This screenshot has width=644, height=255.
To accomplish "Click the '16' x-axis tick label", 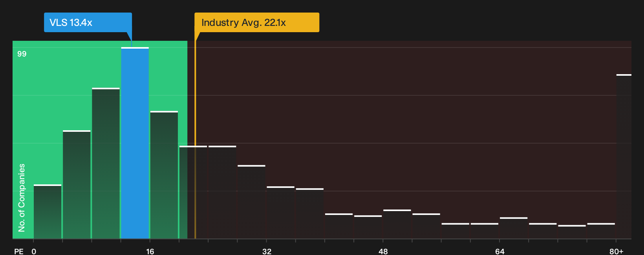I will 150,251.
